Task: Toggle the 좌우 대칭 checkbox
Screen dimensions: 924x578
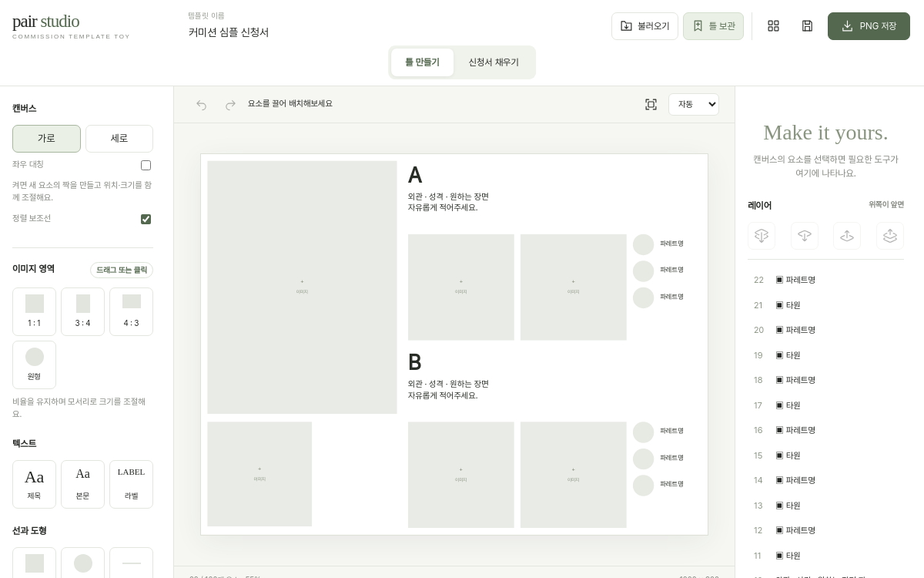Action: click(x=146, y=165)
